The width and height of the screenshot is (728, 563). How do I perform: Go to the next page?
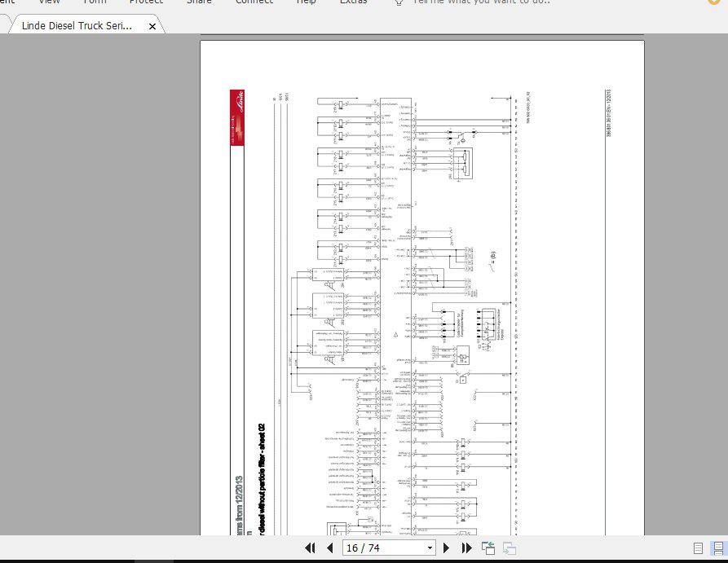point(446,548)
